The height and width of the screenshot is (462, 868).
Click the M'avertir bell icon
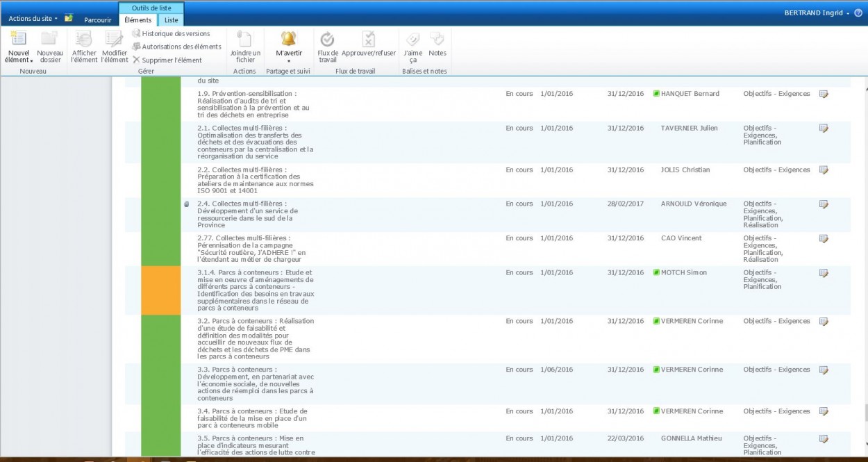tap(288, 39)
